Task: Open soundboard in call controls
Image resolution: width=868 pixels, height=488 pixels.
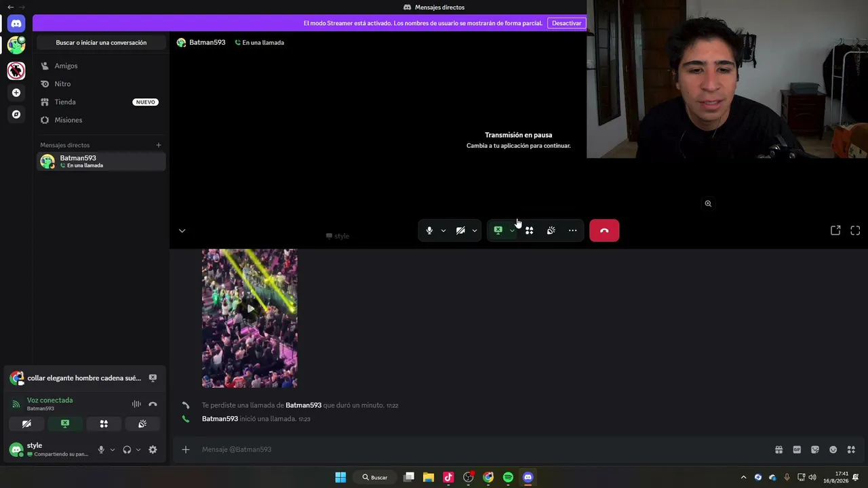Action: [551, 230]
